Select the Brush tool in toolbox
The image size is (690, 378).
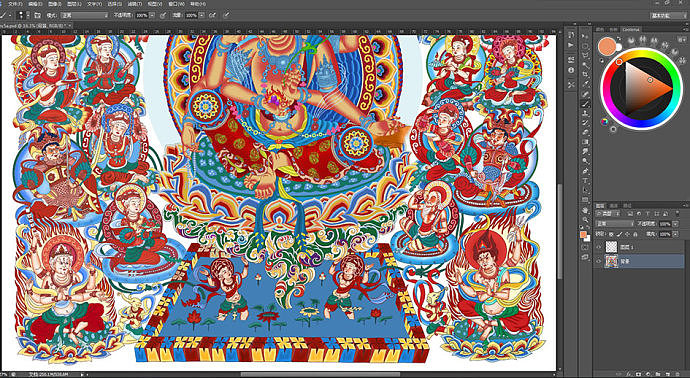[585, 104]
